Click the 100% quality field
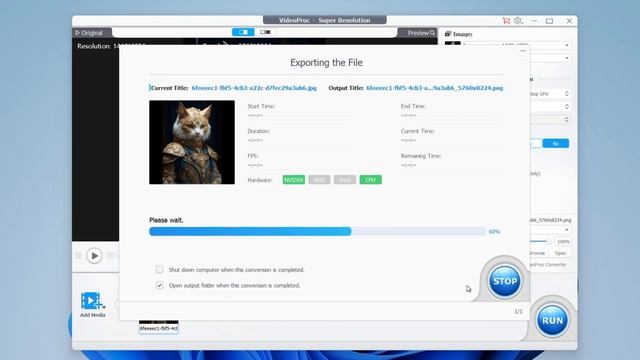The height and width of the screenshot is (360, 640). 563,242
